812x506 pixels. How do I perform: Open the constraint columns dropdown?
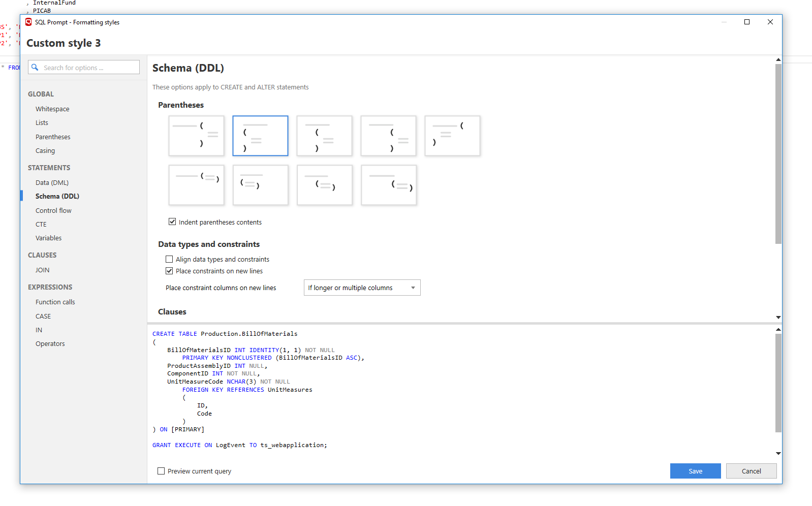(362, 288)
